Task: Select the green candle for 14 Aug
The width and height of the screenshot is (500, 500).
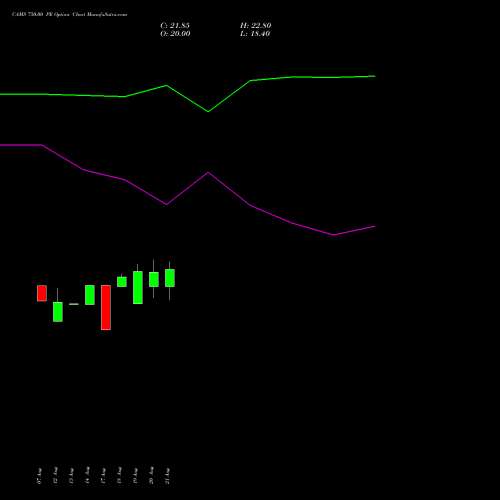Action: point(90,295)
